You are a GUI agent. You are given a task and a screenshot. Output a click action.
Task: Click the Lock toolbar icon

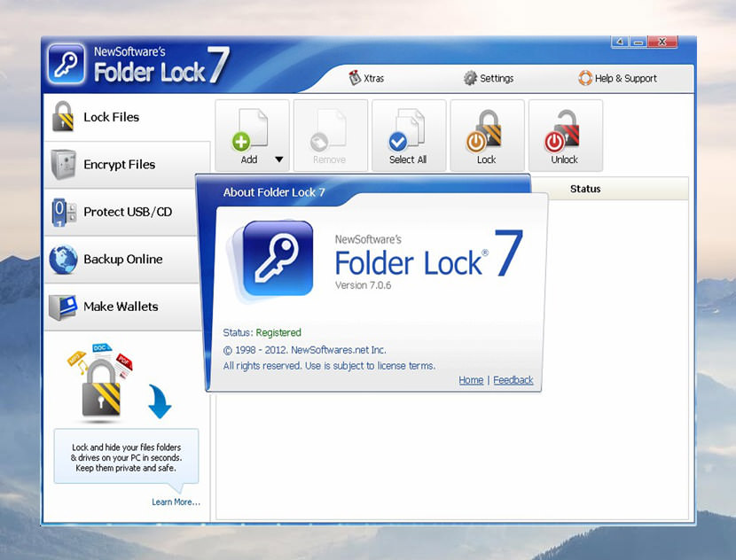pos(487,133)
